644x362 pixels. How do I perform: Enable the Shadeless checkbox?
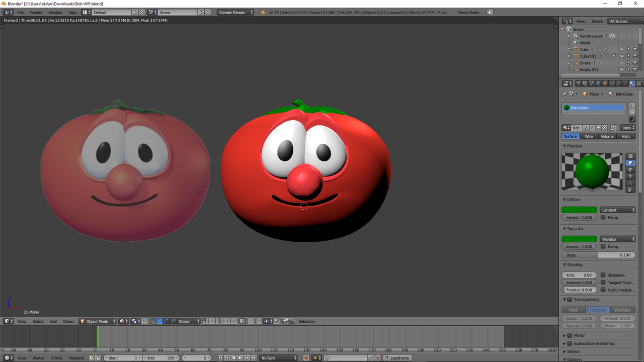point(603,275)
